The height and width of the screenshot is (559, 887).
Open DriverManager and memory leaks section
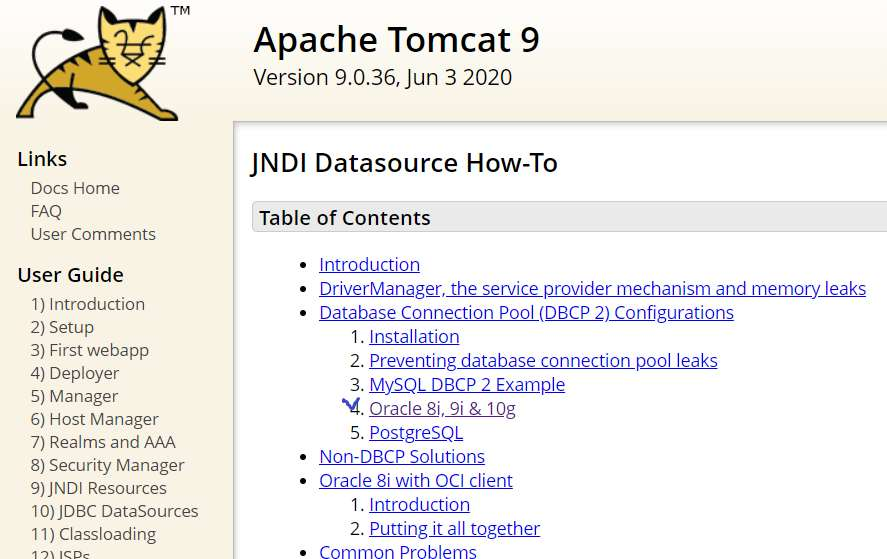(592, 289)
